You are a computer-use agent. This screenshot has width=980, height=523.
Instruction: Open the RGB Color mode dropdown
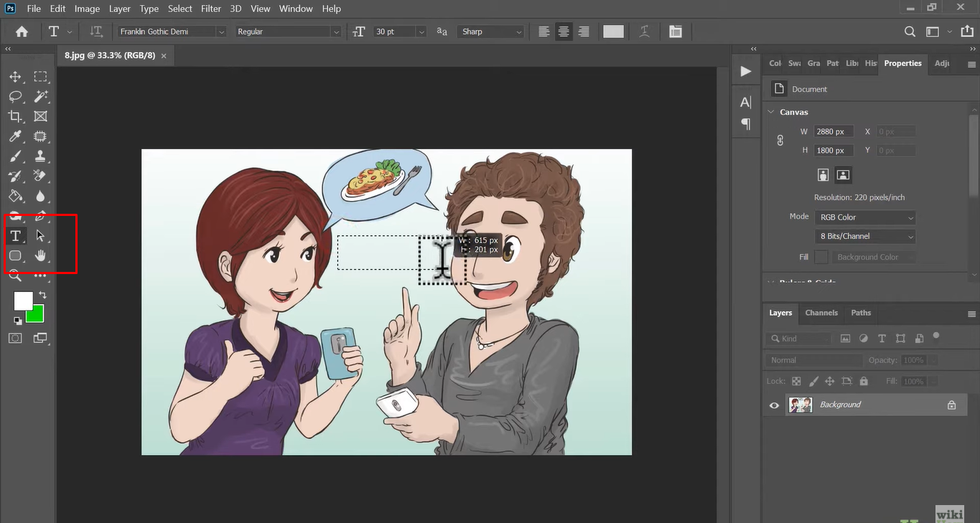(x=864, y=217)
